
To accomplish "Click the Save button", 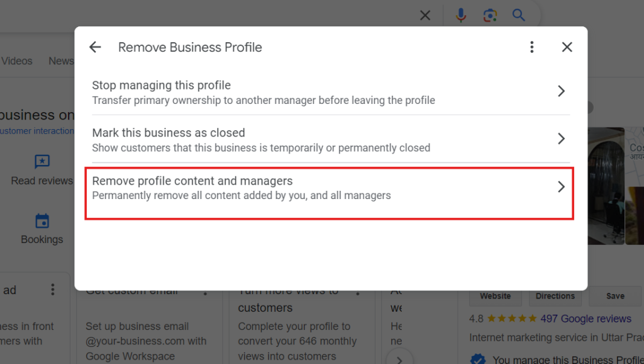I will (x=615, y=296).
